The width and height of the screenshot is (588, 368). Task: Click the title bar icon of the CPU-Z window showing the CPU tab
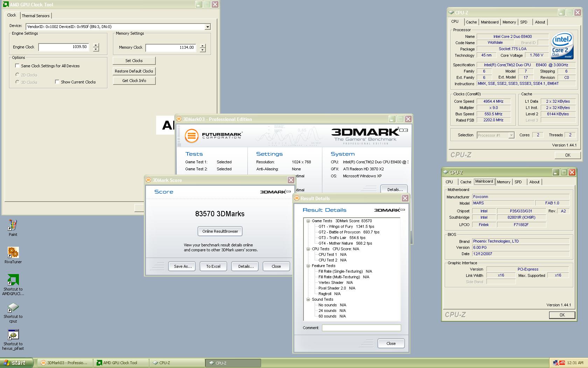(x=451, y=13)
